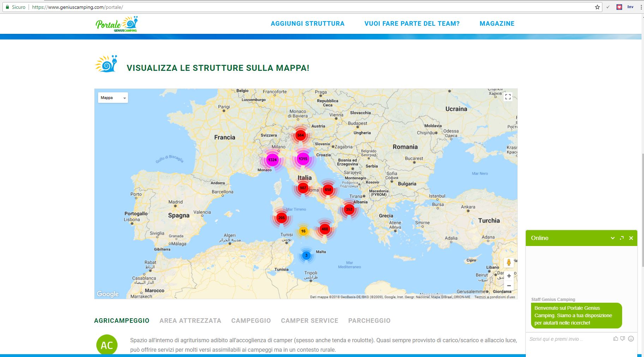Click thumbs up in chat
This screenshot has width=644, height=357.
click(615, 339)
